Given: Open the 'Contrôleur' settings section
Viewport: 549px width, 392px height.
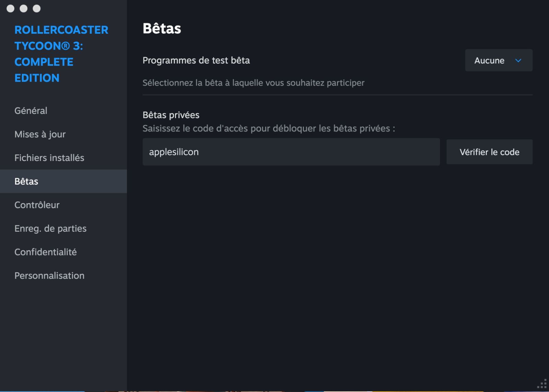Looking at the screenshot, I should [x=37, y=205].
